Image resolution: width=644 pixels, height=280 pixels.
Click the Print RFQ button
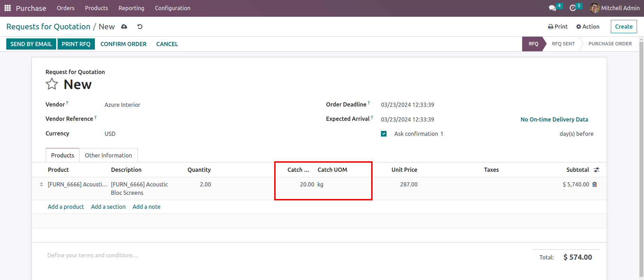pos(76,44)
